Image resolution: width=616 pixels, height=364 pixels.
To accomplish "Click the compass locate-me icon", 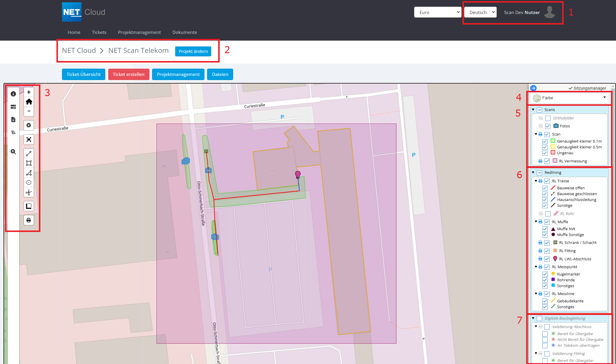I will 29,125.
